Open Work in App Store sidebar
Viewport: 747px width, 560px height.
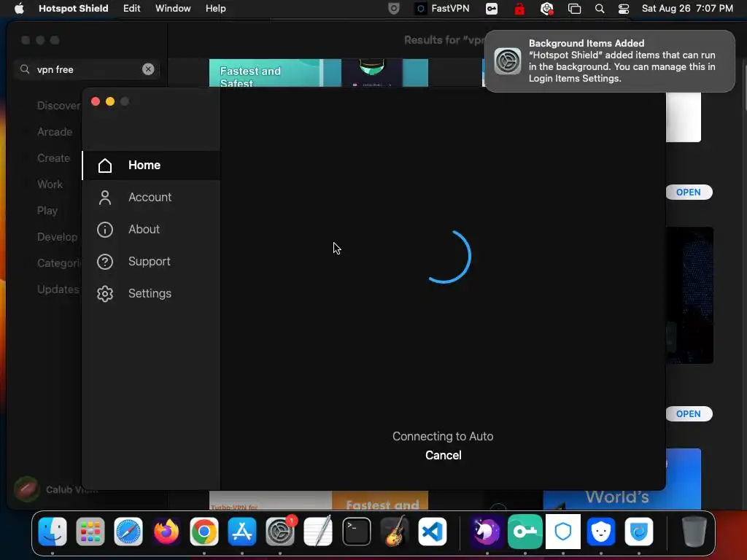click(x=50, y=184)
